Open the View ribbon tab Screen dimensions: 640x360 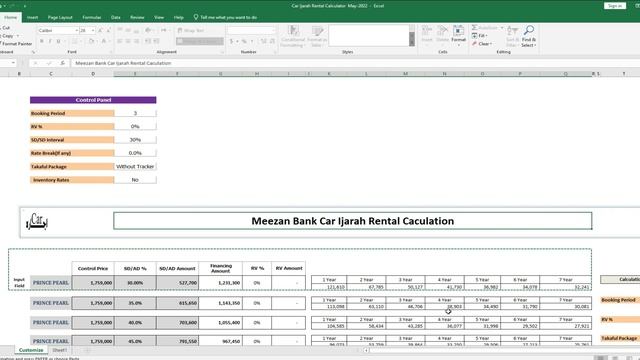(159, 18)
